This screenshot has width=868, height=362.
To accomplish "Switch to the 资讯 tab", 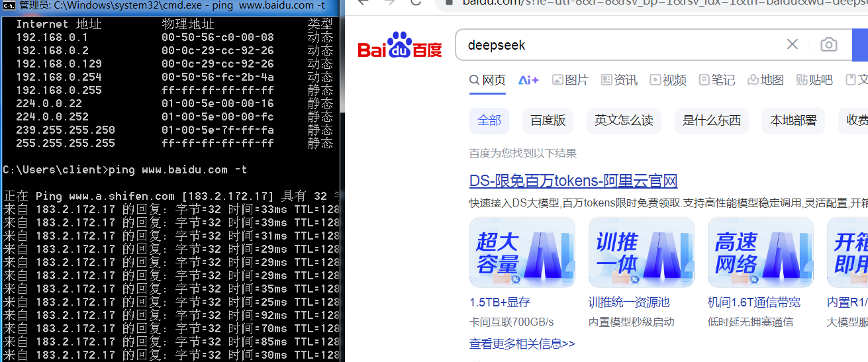I will click(619, 80).
